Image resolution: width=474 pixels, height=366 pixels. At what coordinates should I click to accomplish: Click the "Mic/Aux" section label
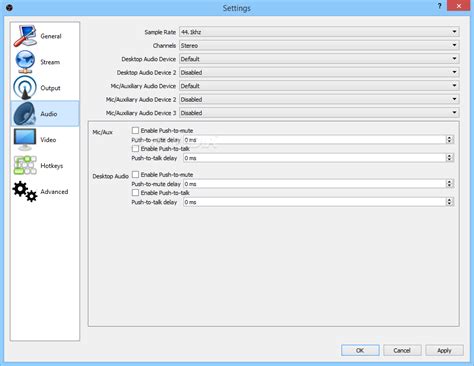[102, 132]
